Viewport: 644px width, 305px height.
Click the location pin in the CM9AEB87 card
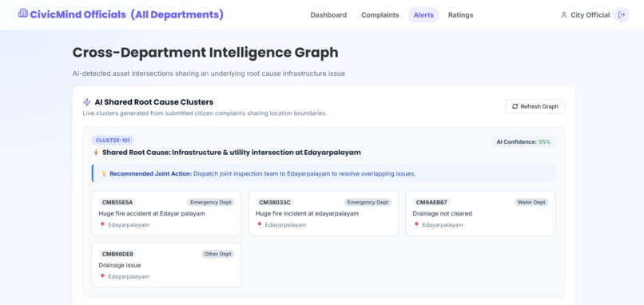coord(416,224)
